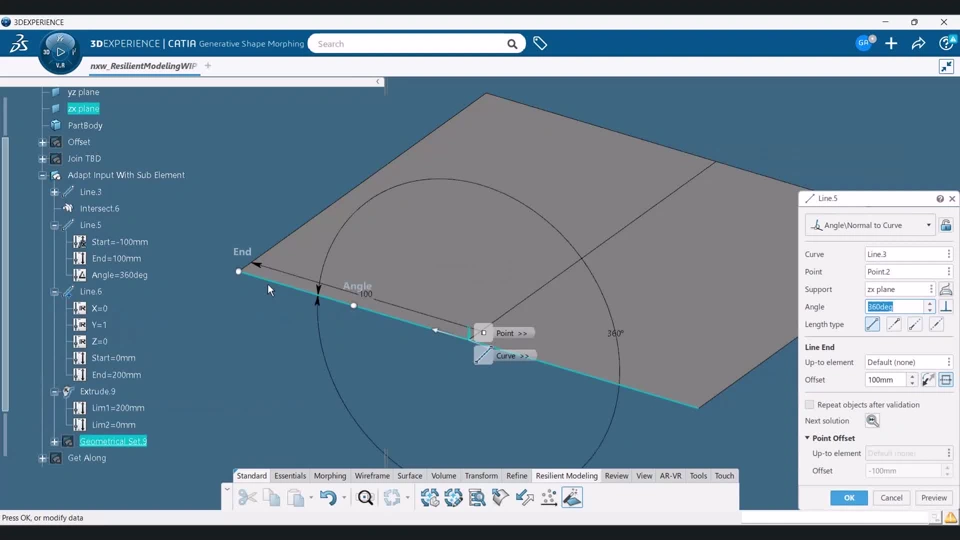
Task: Open the Help icon in top bar
Action: (946, 43)
